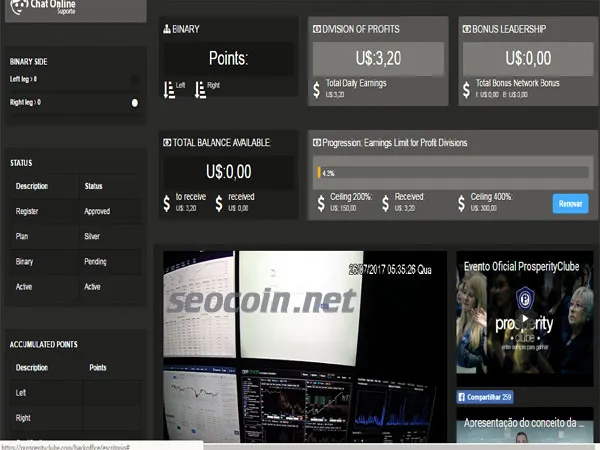
Task: Share via Facebook Compartilhar button
Action: [x=485, y=397]
